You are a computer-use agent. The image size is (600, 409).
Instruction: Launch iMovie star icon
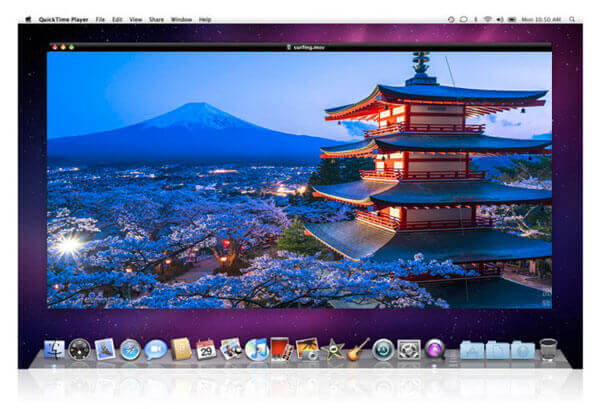coord(333,349)
